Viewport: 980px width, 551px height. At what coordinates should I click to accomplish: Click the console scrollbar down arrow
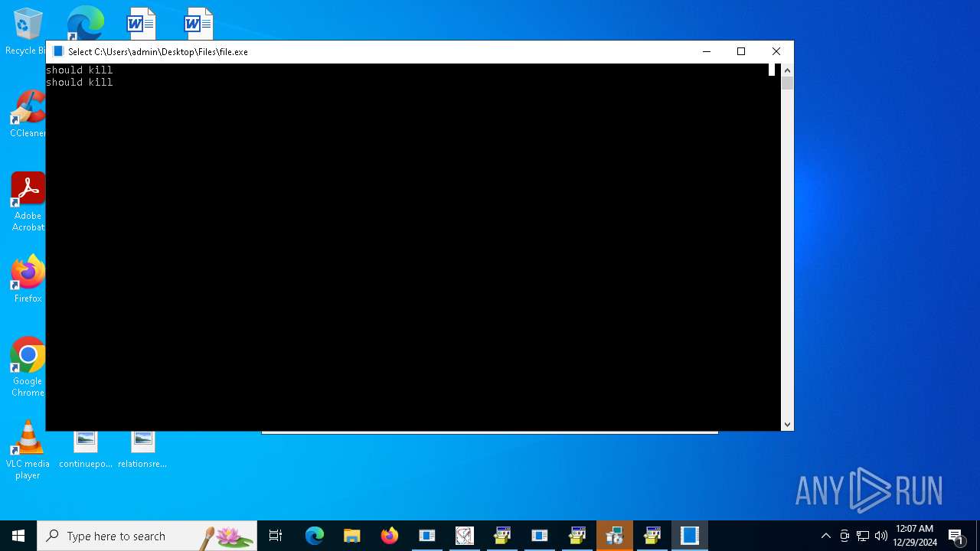(x=787, y=425)
